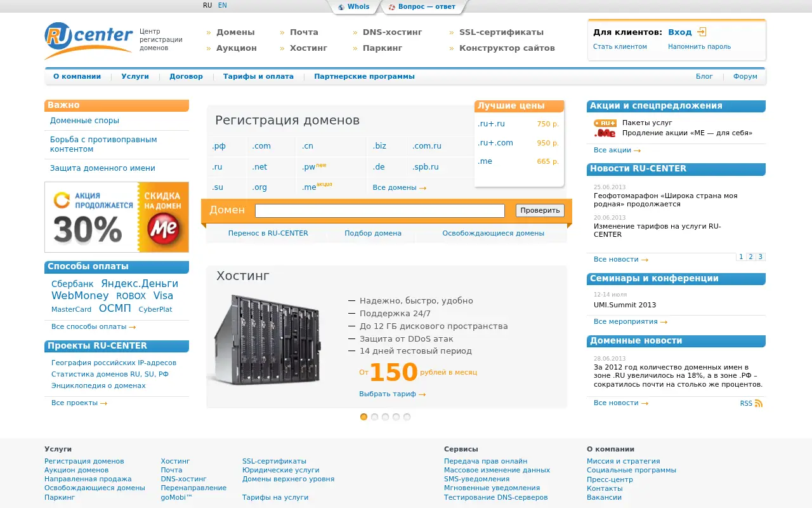Image resolution: width=812 pixels, height=508 pixels.
Task: Click Стать клиентом link
Action: click(620, 47)
